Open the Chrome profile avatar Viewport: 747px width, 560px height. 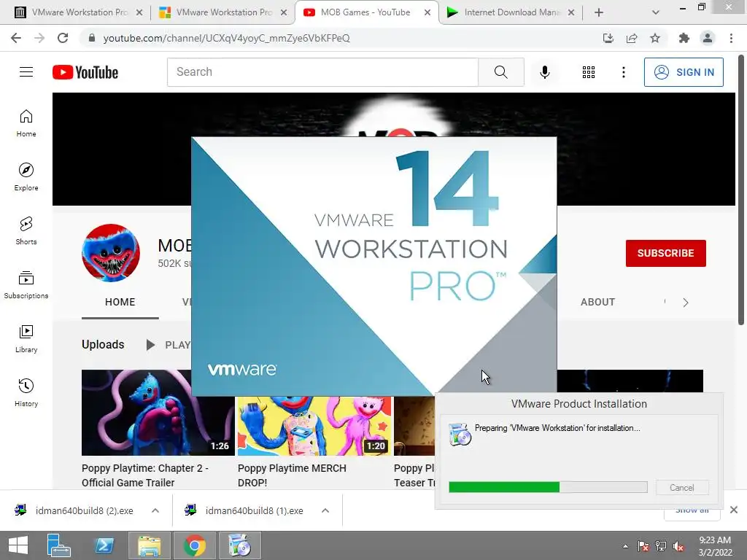(708, 38)
